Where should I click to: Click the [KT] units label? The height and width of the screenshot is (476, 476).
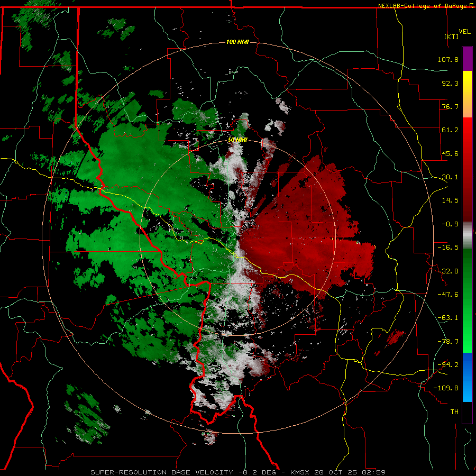tap(452, 36)
